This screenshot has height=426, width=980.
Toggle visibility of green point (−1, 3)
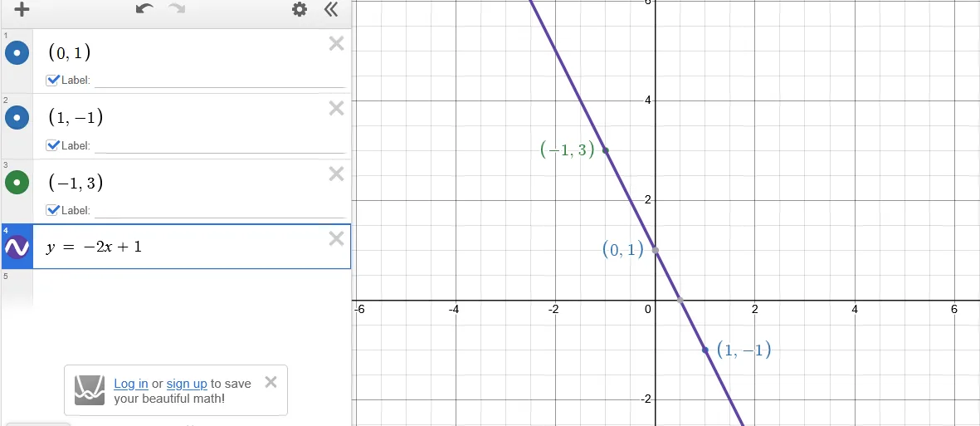click(17, 183)
